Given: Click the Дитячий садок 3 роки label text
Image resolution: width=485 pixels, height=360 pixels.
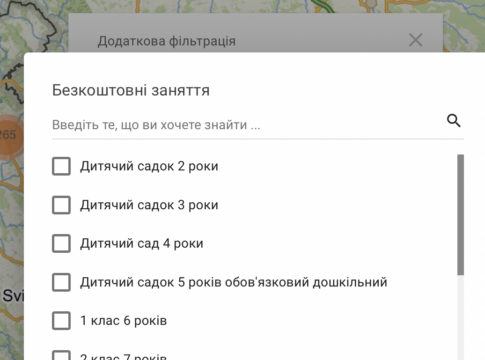Looking at the screenshot, I should (149, 205).
